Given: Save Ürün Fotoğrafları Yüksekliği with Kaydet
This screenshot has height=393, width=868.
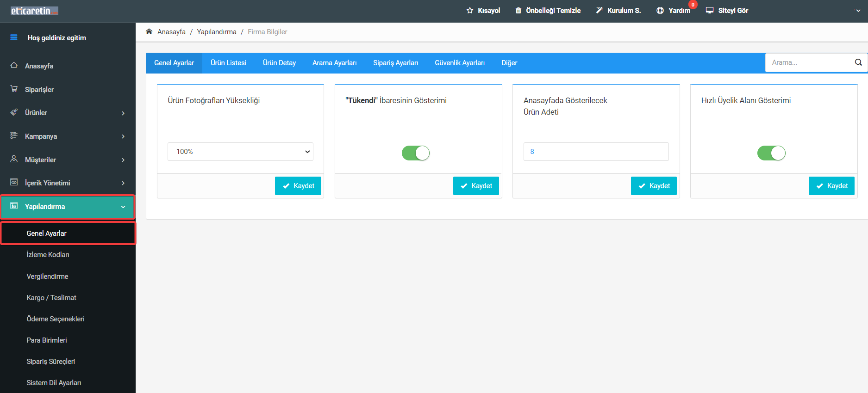Looking at the screenshot, I should click(x=298, y=186).
